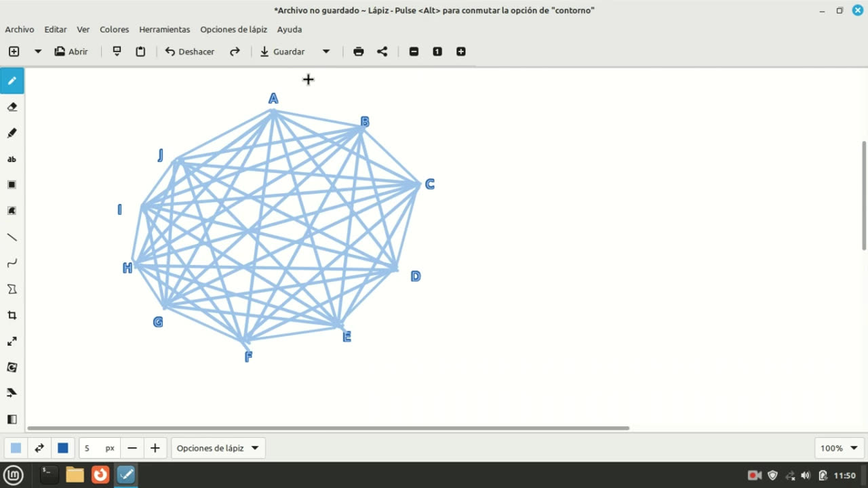Viewport: 868px width, 488px height.
Task: Select the Rectangle selection tool
Action: pos(12,185)
